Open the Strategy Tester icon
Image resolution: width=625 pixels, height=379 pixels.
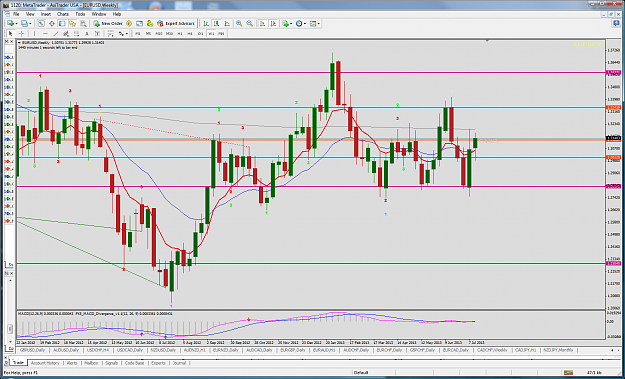(x=83, y=24)
